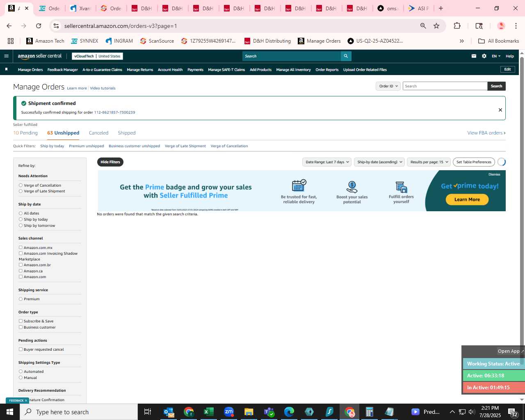Click the bookmark flag icon in the navigation bar
525x420 pixels.
click(6, 69)
